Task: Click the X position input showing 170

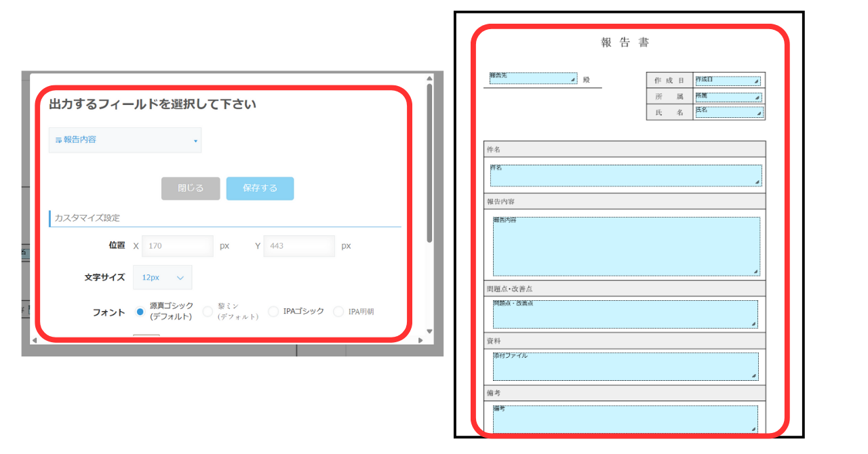Action: [x=178, y=246]
